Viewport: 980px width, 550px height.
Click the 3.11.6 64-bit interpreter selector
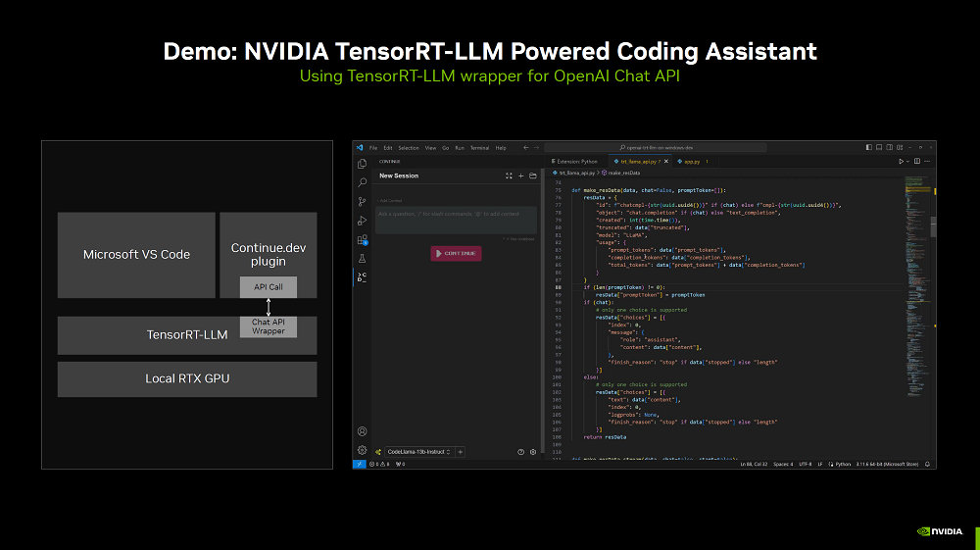tap(888, 465)
